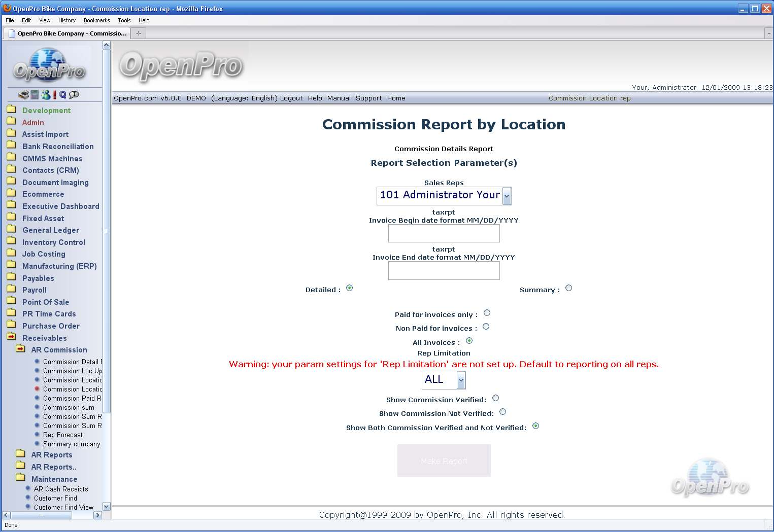This screenshot has height=532, width=774.
Task: Open the Rep Limitation ALL dropdown
Action: point(460,380)
